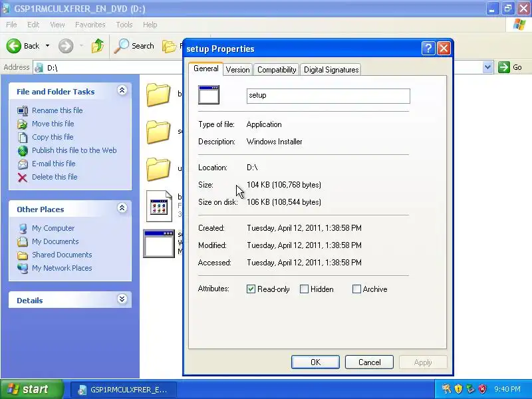The width and height of the screenshot is (532, 399).
Task: Click the Go button beside the address bar
Action: [x=510, y=67]
